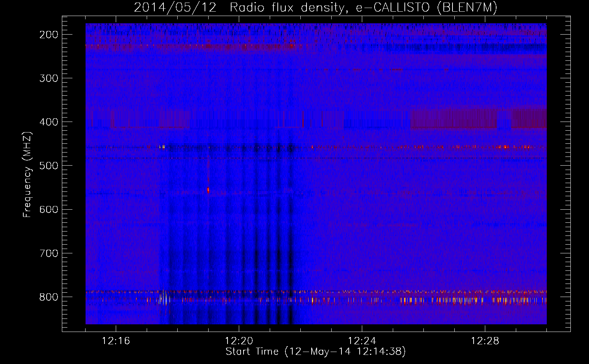Click the 12:24 time tick label
Viewport: 589px width, 364px height.
point(362,341)
